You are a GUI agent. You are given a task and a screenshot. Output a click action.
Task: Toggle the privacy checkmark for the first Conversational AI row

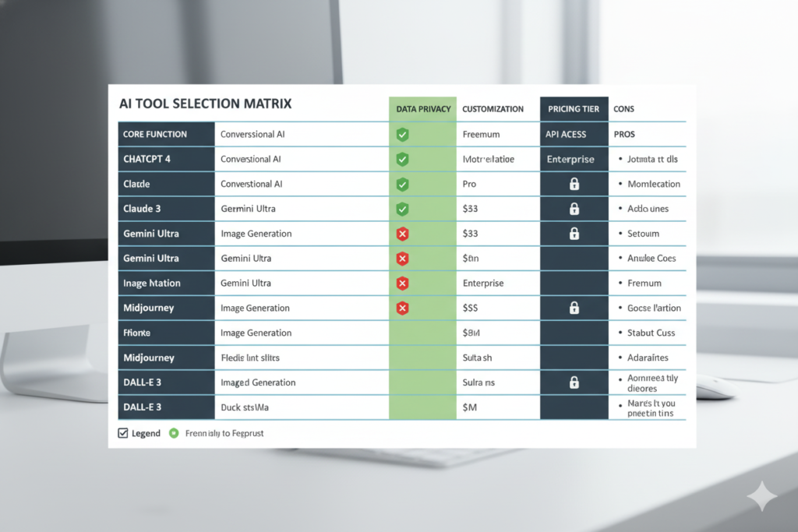coord(402,134)
